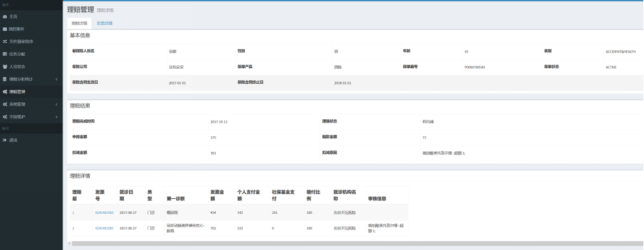Image resolution: width=644 pixels, height=250 pixels.
Task: Click the 申报金额 value 375
Action: tap(213, 138)
